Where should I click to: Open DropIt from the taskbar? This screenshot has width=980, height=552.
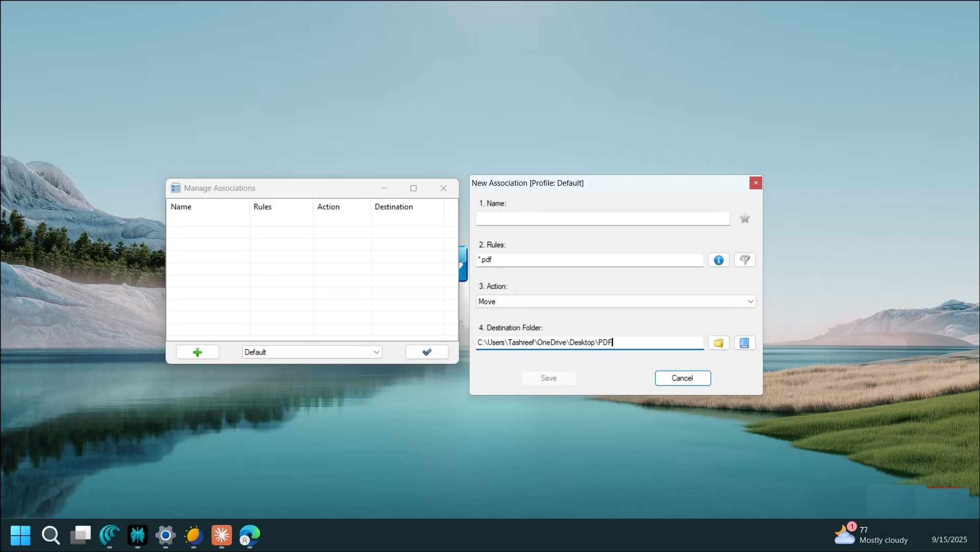click(109, 535)
